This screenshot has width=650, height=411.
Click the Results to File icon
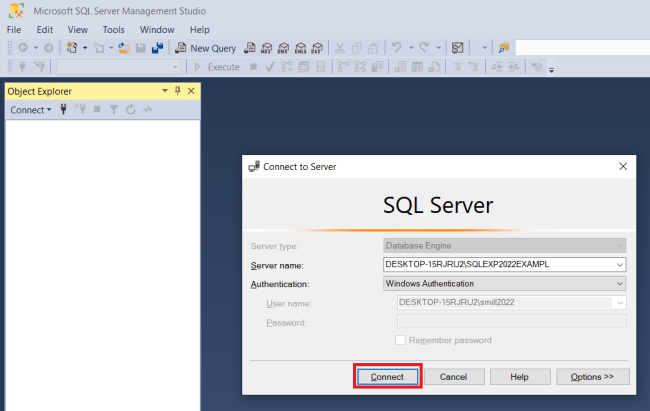click(434, 67)
